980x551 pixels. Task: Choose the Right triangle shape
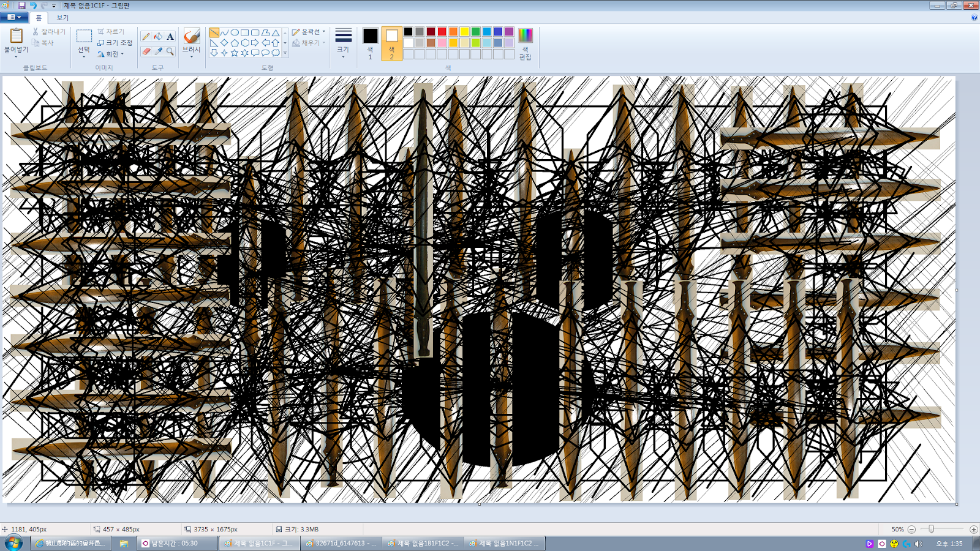(x=214, y=43)
